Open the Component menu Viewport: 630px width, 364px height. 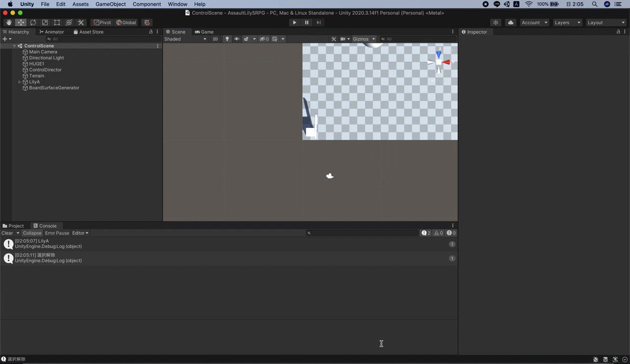click(146, 4)
